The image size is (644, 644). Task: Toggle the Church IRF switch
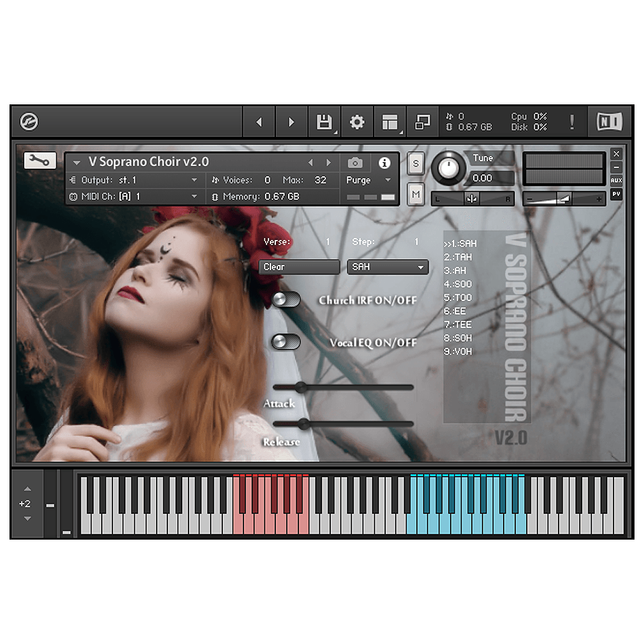tap(286, 300)
